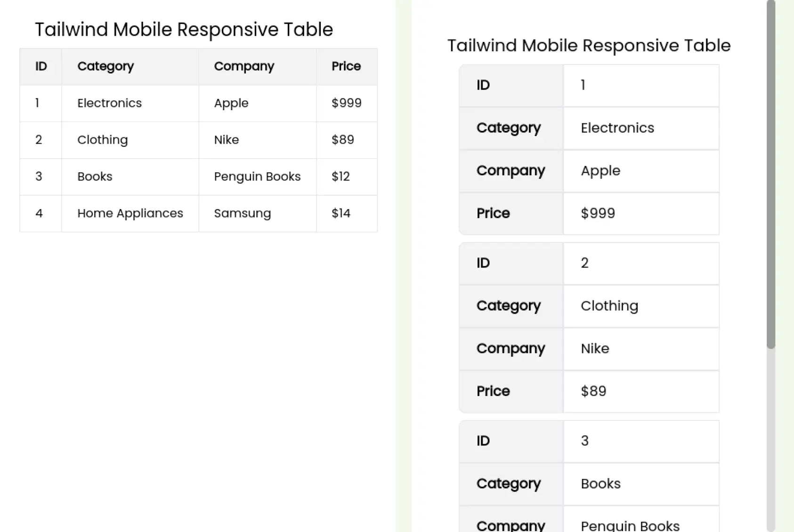Image resolution: width=794 pixels, height=532 pixels.
Task: Click the Nike value in the second mobile card
Action: tap(595, 348)
